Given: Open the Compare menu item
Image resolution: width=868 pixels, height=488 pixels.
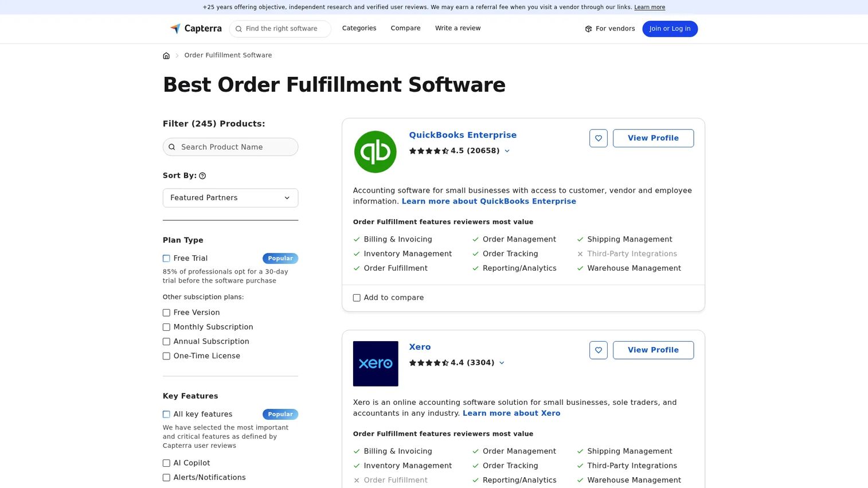Looking at the screenshot, I should pos(405,28).
